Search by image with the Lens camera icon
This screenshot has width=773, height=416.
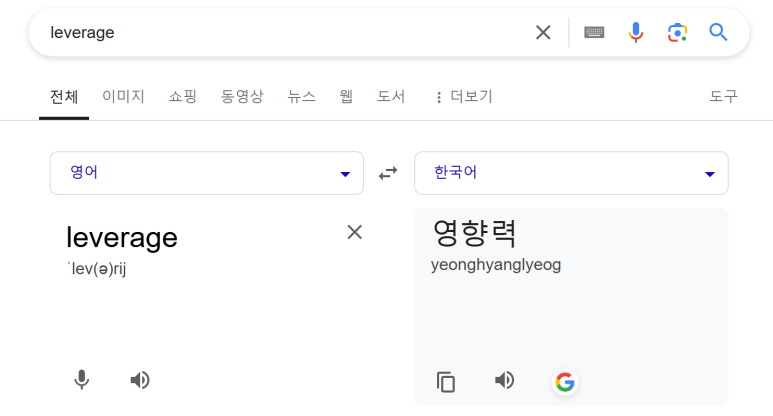click(x=677, y=33)
